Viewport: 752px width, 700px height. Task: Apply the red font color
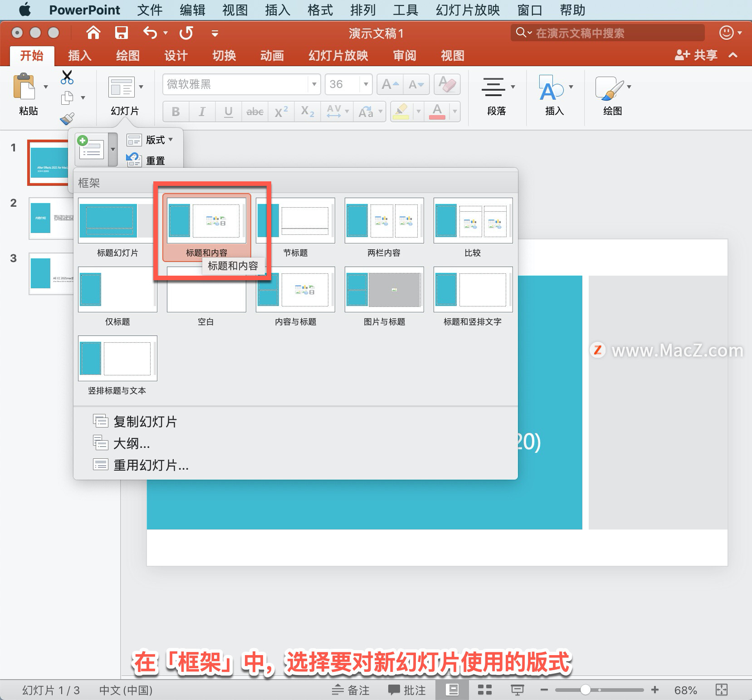pos(437,112)
